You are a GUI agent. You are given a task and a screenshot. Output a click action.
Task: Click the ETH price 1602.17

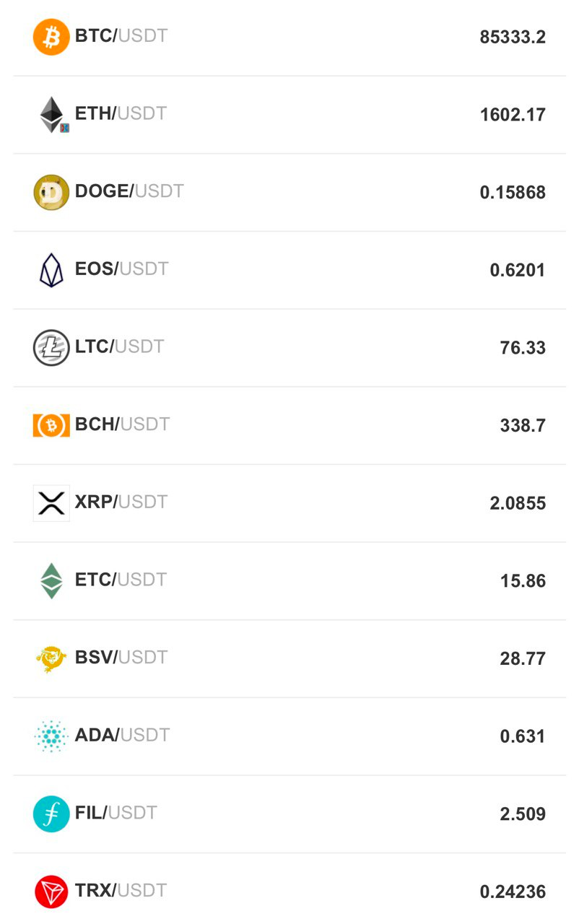[513, 115]
